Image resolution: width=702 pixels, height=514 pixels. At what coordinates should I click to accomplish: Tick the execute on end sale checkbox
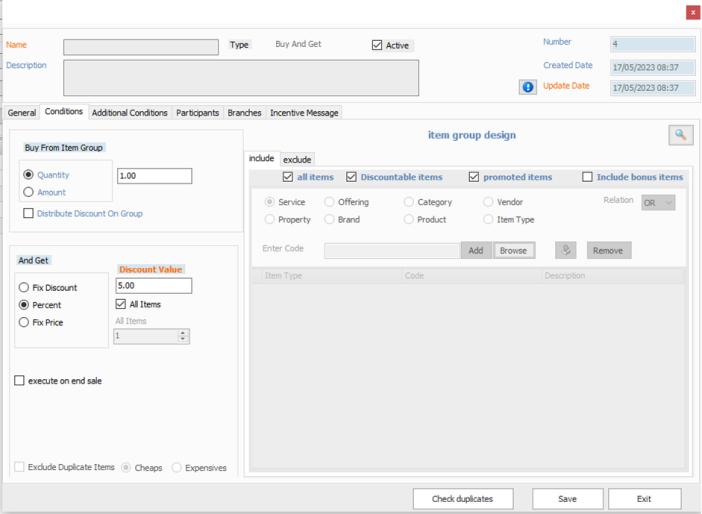pyautogui.click(x=19, y=381)
